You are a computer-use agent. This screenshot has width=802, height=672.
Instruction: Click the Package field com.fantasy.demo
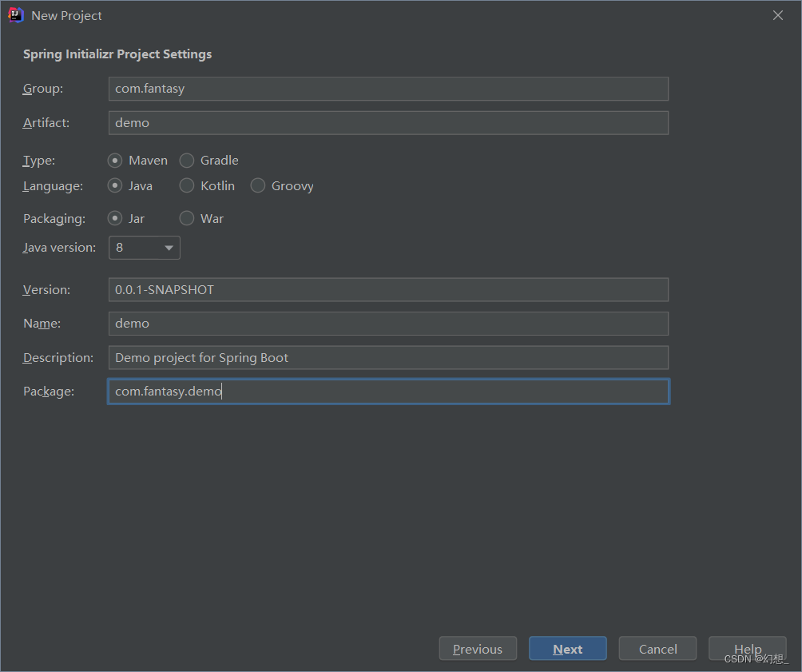[388, 392]
